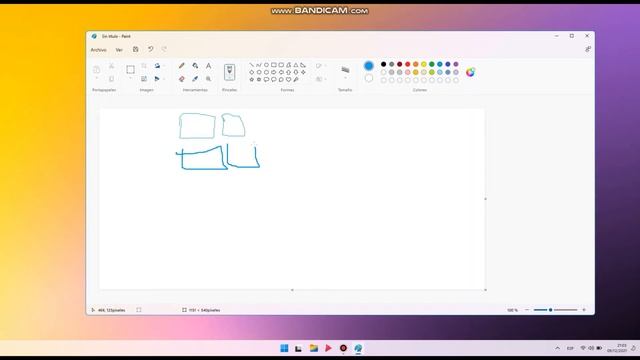Select the Diamond shape
Screen dimensions: 640x360
coord(251,72)
